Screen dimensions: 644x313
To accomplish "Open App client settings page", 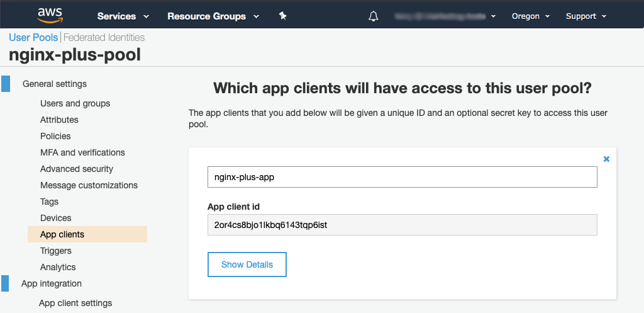I will point(75,303).
